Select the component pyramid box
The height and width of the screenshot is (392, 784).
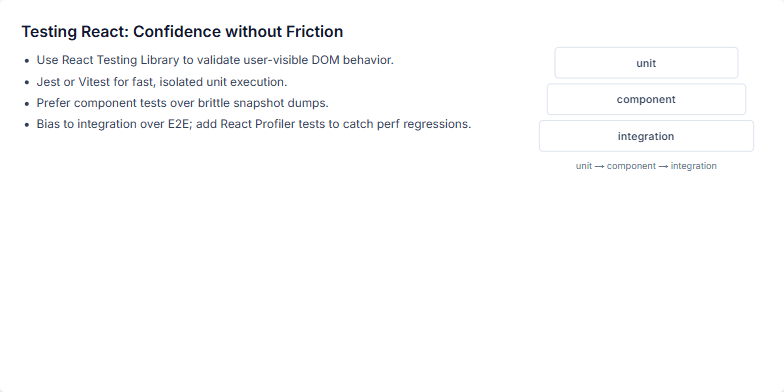646,100
